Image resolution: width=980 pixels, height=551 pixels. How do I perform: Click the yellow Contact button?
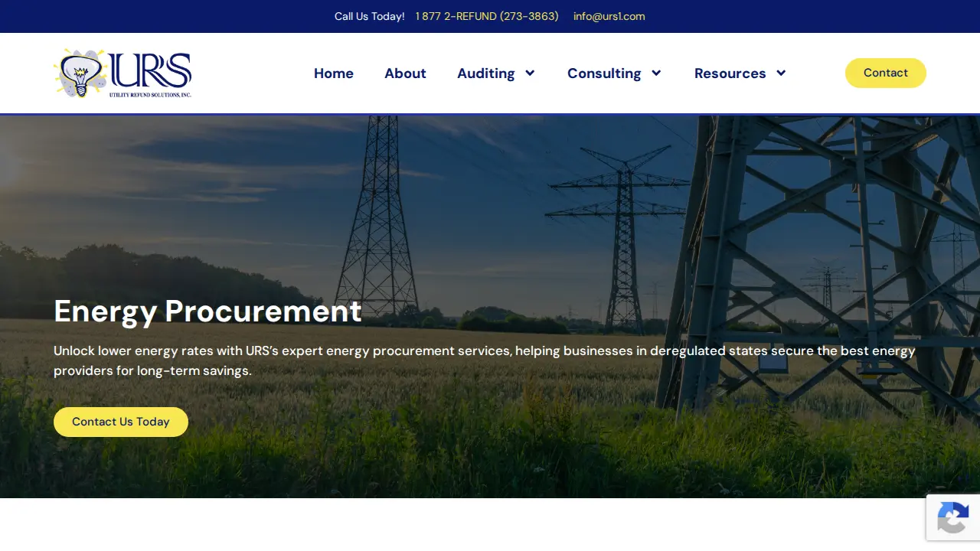tap(886, 73)
